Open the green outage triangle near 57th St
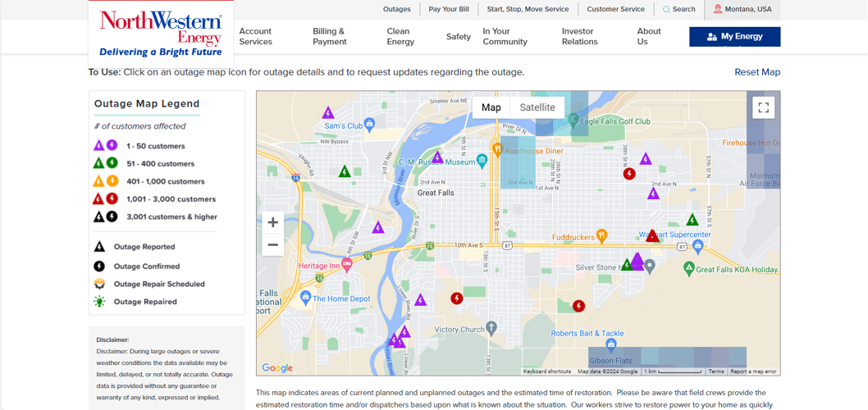The width and height of the screenshot is (868, 410). (692, 220)
